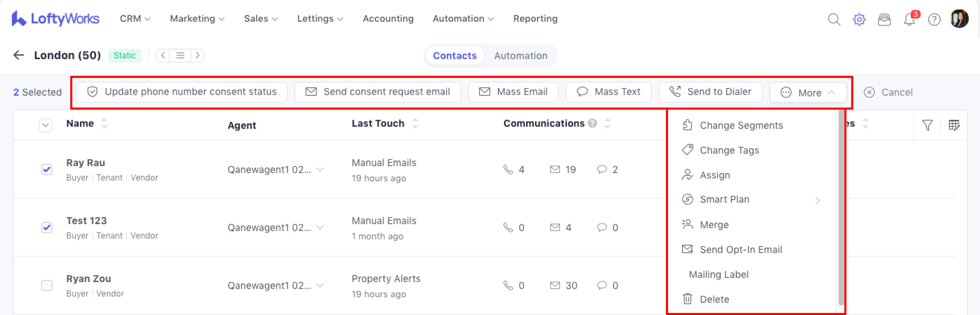Image resolution: width=980 pixels, height=315 pixels.
Task: Click the filter funnel icon
Action: tap(928, 125)
